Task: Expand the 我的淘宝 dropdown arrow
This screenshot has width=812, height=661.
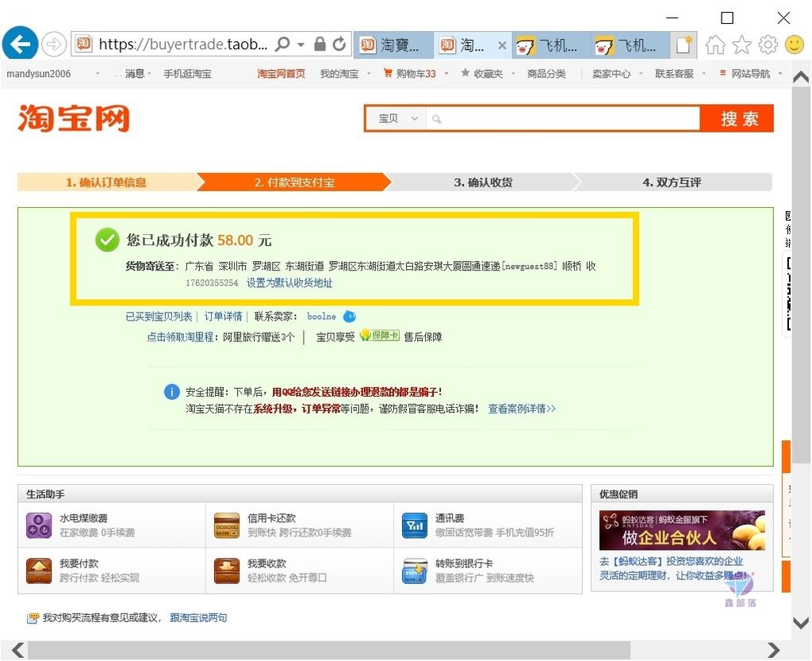Action: 370,74
